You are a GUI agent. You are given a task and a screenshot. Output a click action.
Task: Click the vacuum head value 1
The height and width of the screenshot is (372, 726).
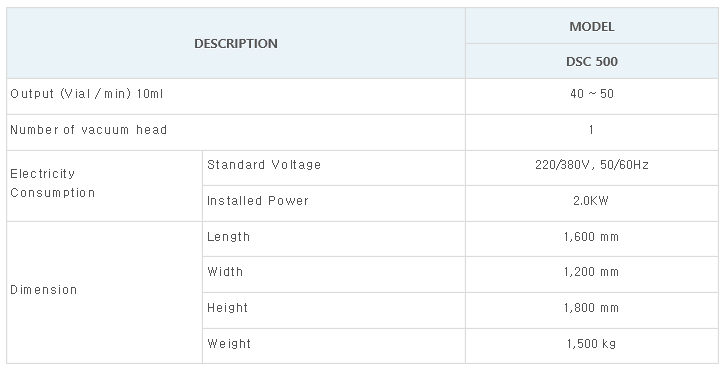point(591,130)
